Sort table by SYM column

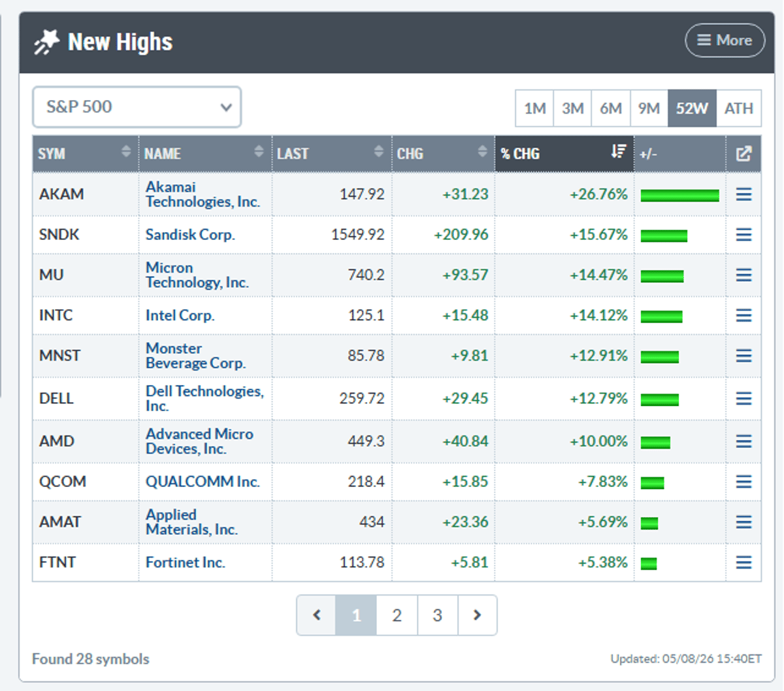tap(86, 154)
